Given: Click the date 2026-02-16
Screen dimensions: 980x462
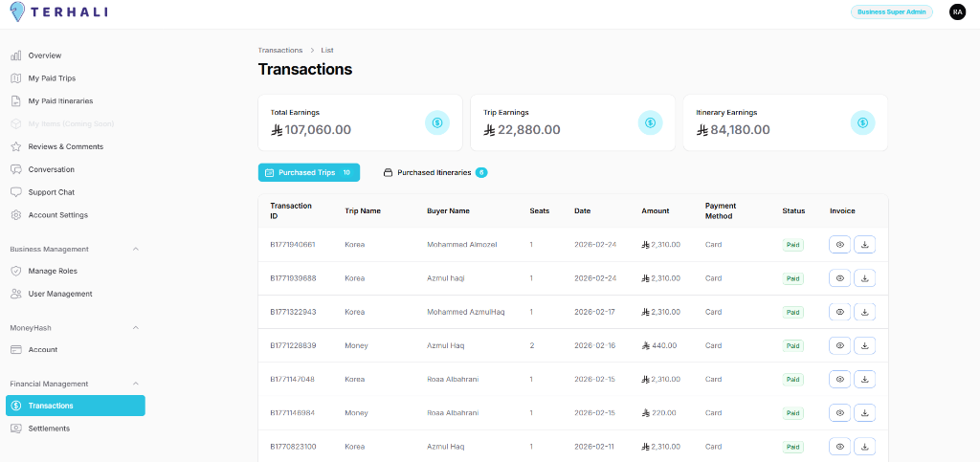Looking at the screenshot, I should click(595, 345).
